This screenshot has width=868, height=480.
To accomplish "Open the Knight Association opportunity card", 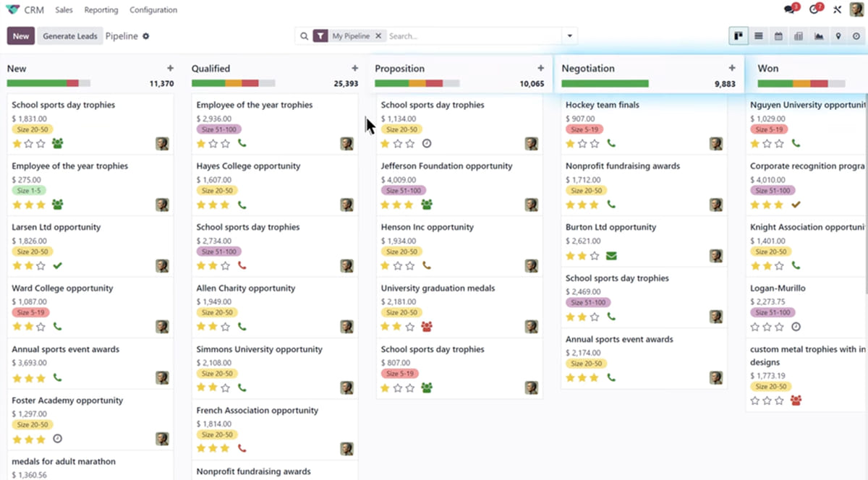I will coord(807,247).
